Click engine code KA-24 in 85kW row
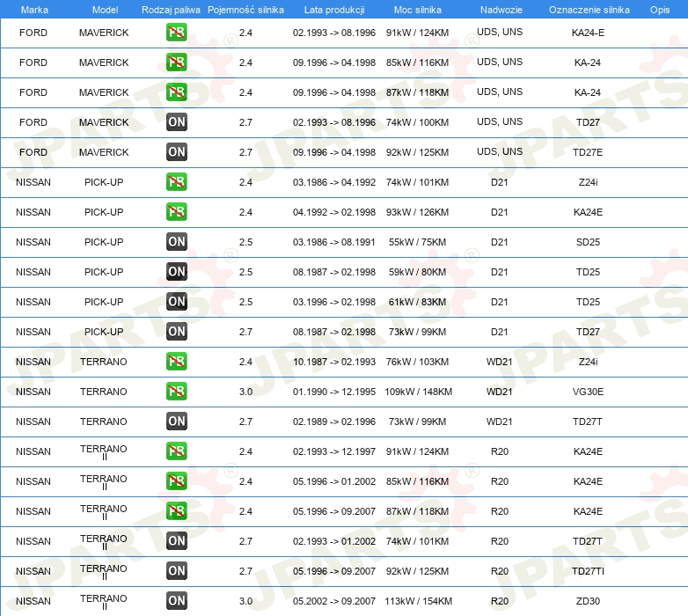 [588, 62]
